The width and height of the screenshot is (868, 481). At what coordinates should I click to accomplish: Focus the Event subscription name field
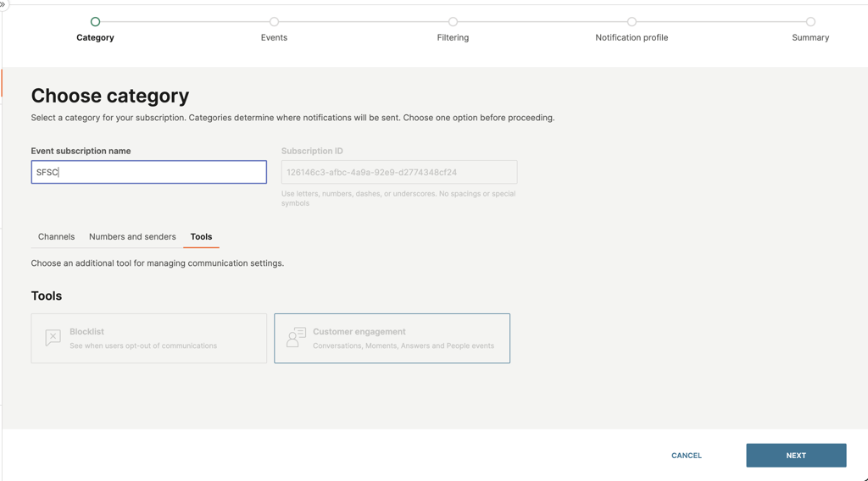coord(149,172)
